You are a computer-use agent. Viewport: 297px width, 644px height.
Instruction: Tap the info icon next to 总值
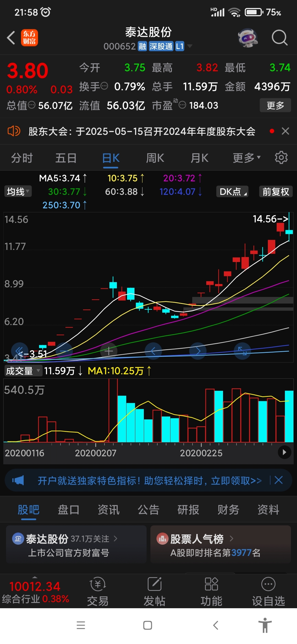(32, 105)
